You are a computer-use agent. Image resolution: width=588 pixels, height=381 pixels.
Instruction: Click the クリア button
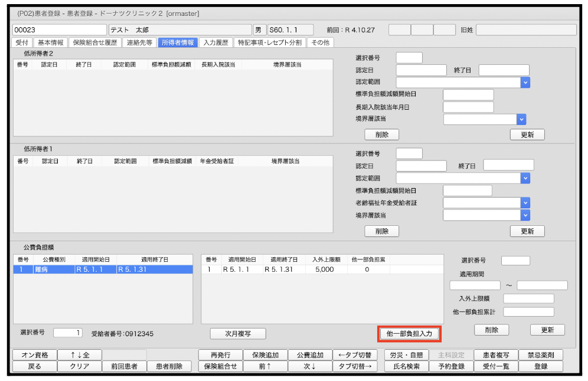click(x=80, y=366)
